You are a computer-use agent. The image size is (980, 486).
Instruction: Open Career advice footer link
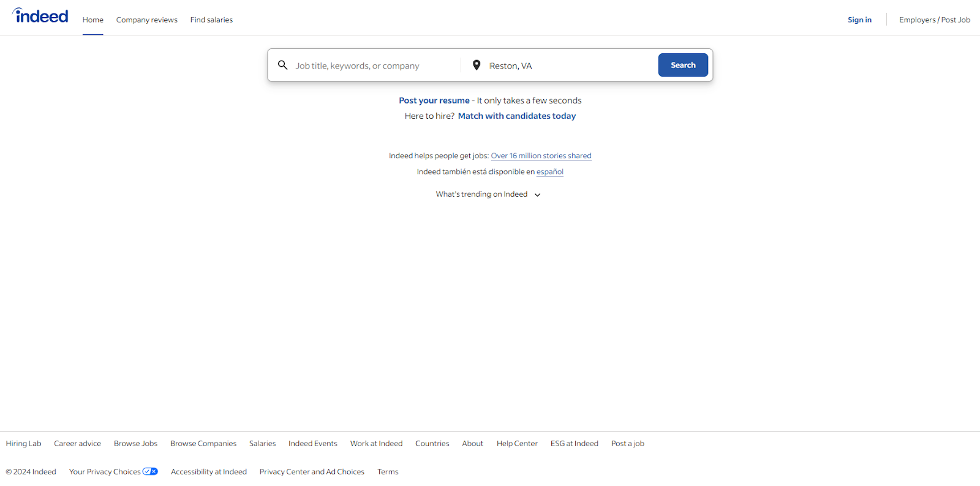[77, 444]
